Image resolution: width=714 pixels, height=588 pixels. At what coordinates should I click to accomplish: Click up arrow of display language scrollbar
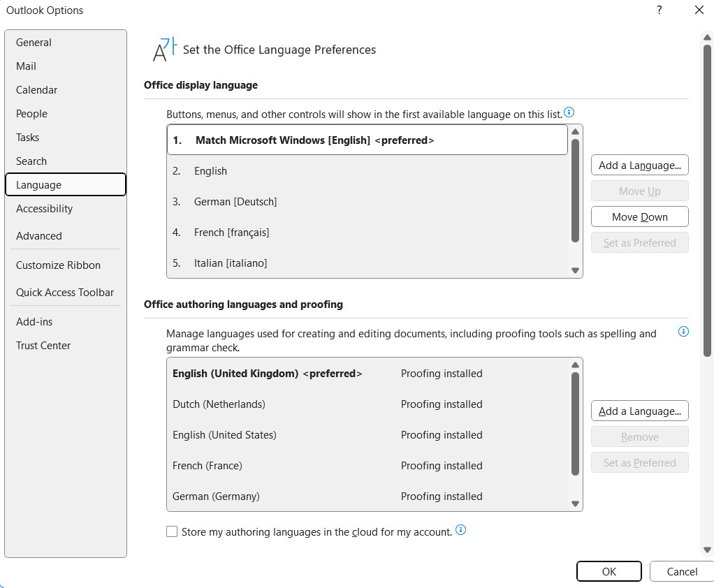(x=575, y=131)
